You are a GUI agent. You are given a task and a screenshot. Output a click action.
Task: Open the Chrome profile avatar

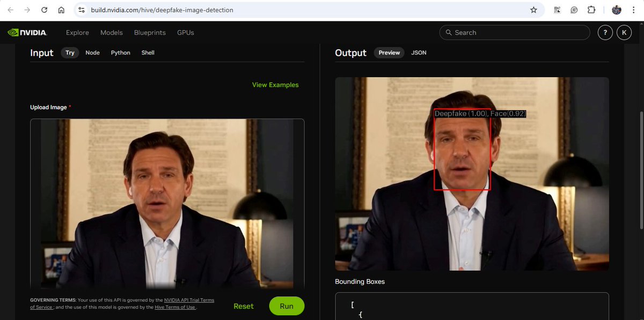coord(617,10)
